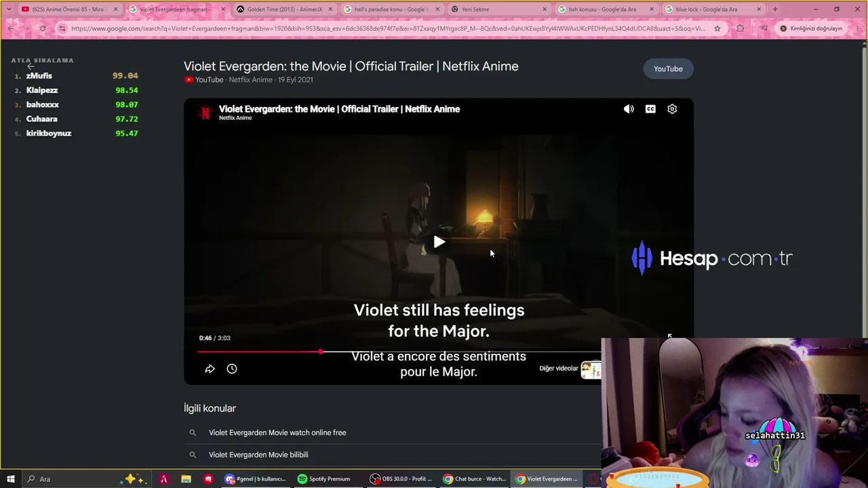Close the 'Golden Time (2013)' tab
868x488 pixels.
[x=330, y=9]
